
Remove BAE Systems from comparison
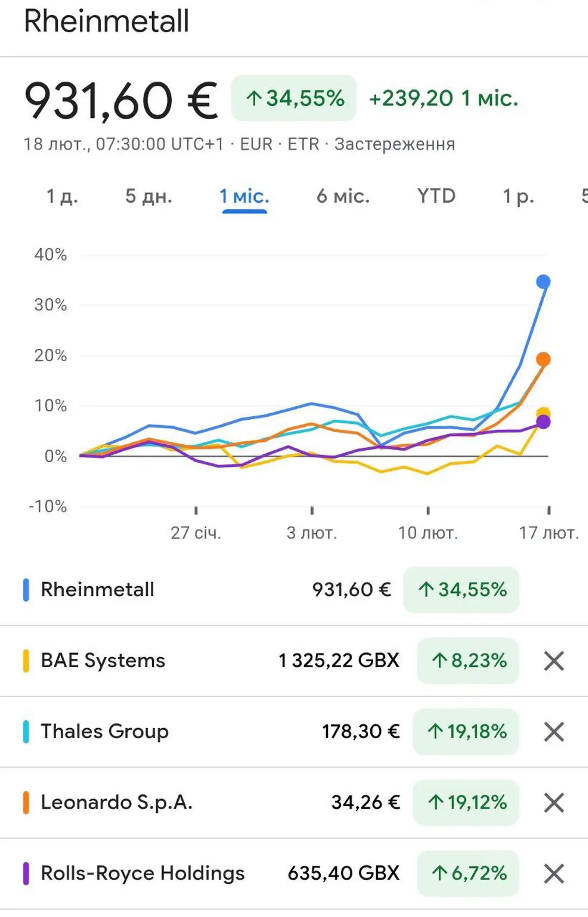(554, 661)
